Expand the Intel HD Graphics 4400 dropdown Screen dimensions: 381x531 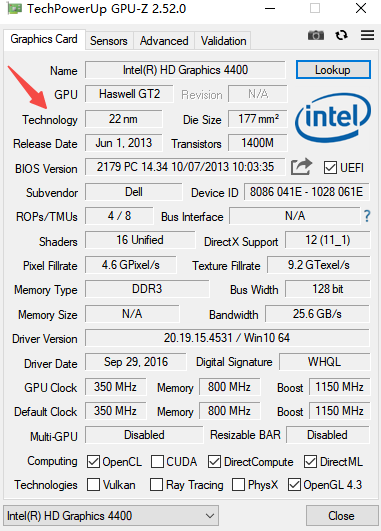[111, 516]
